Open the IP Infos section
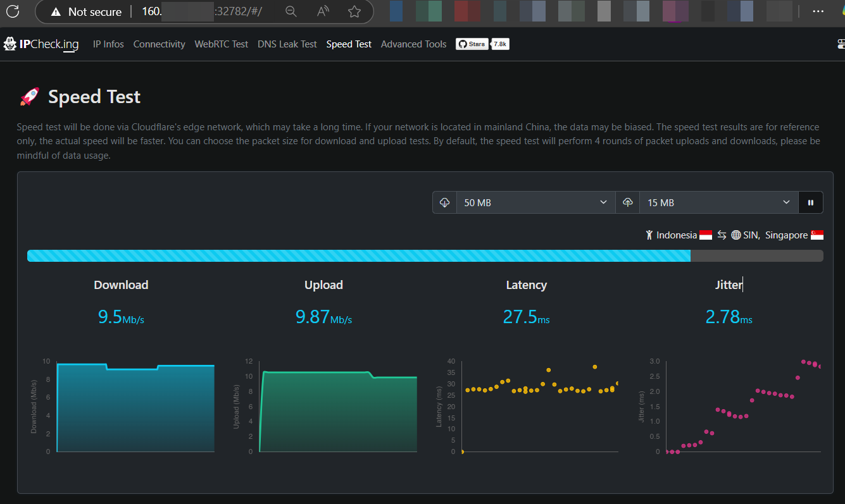Screen dimensions: 845x504 click(108, 44)
